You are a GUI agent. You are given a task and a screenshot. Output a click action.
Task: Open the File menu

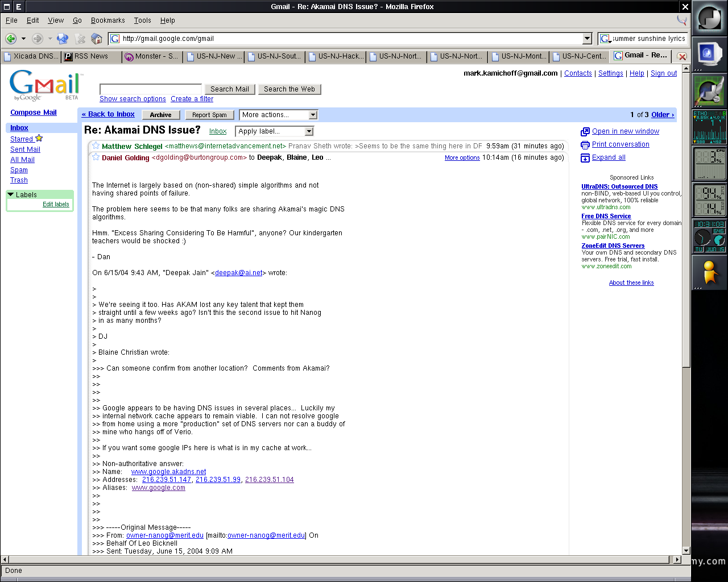coord(11,20)
